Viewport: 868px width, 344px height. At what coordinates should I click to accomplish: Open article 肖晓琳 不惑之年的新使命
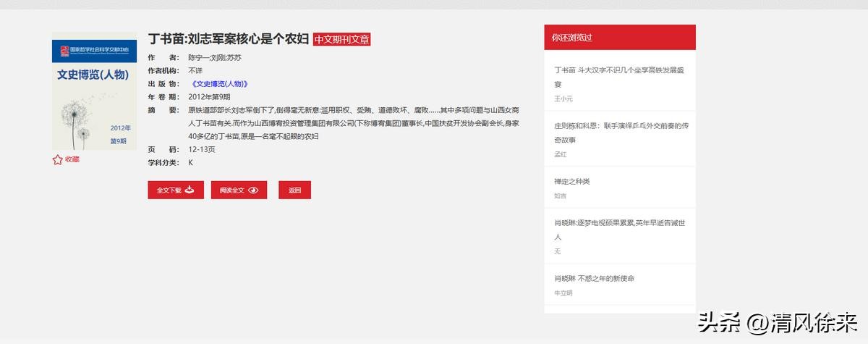click(x=594, y=278)
